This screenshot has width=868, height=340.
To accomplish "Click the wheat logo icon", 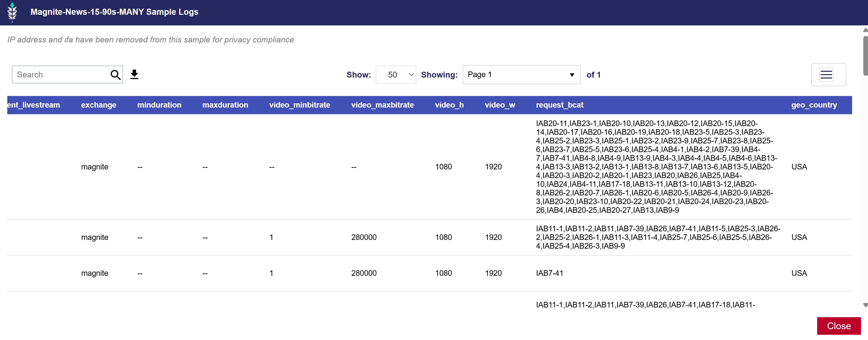I will [x=12, y=12].
